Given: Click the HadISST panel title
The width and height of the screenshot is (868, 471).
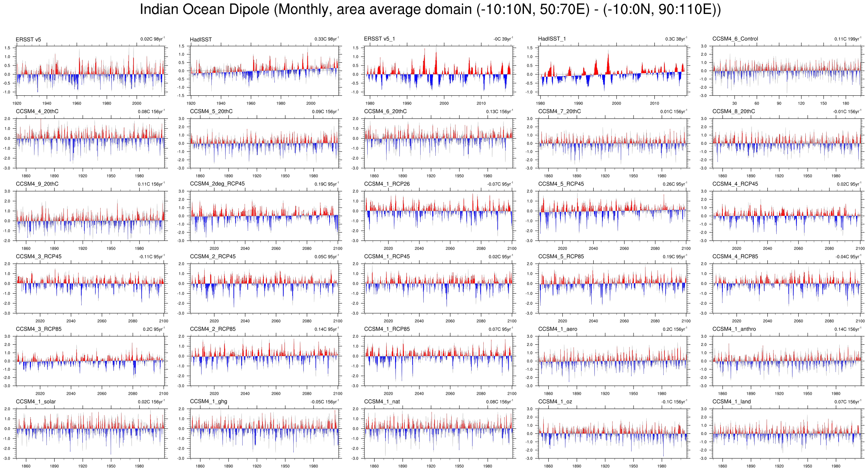Looking at the screenshot, I should point(200,40).
